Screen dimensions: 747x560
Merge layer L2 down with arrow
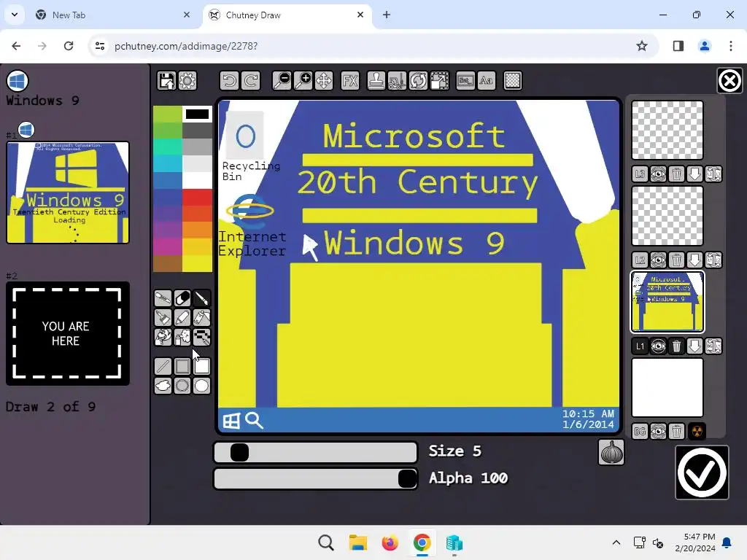pyautogui.click(x=695, y=260)
